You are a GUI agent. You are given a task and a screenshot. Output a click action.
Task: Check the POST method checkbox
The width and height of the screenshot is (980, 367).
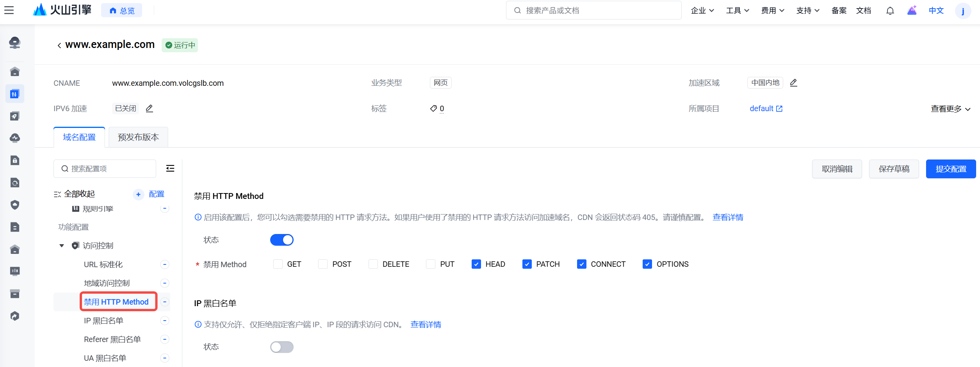point(323,264)
